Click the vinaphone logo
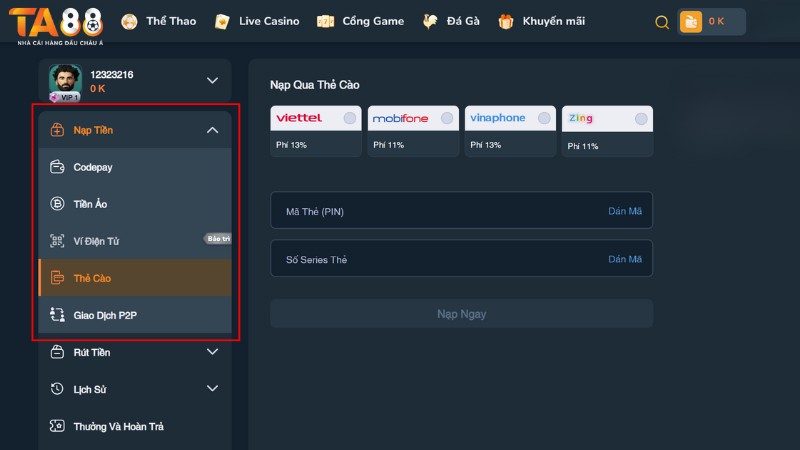Image resolution: width=800 pixels, height=450 pixels. (497, 118)
